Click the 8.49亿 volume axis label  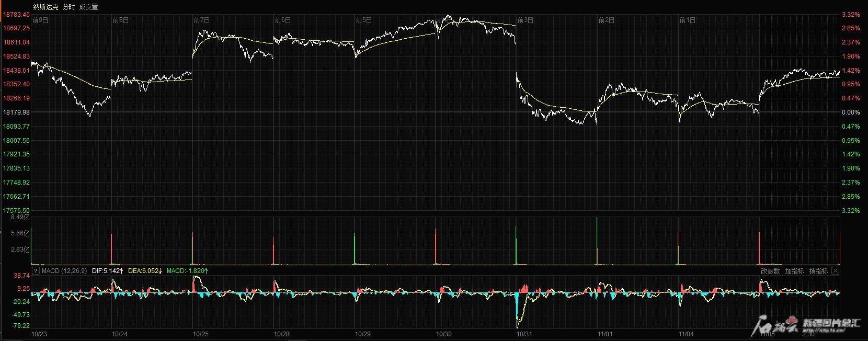pos(20,218)
